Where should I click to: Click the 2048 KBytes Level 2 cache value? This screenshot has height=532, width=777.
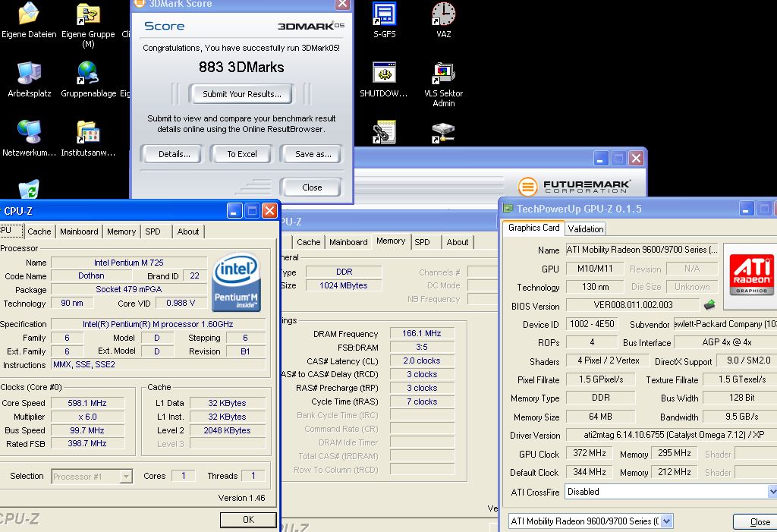click(227, 430)
